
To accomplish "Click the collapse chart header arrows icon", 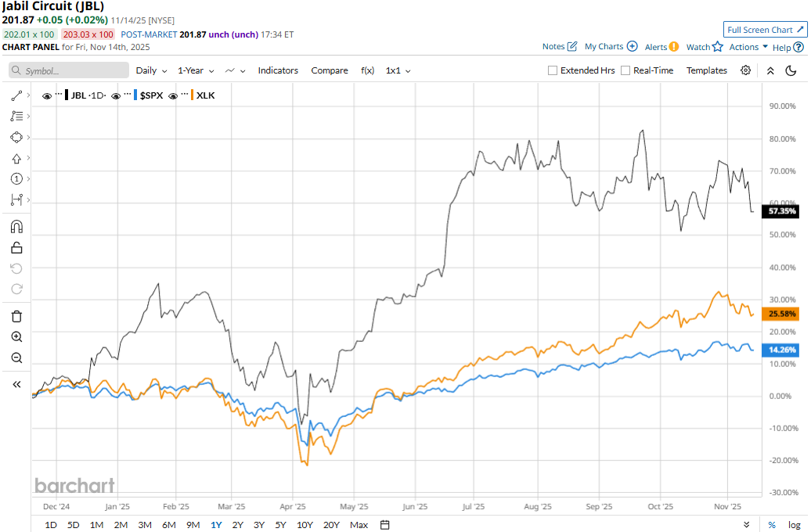I will coord(770,71).
